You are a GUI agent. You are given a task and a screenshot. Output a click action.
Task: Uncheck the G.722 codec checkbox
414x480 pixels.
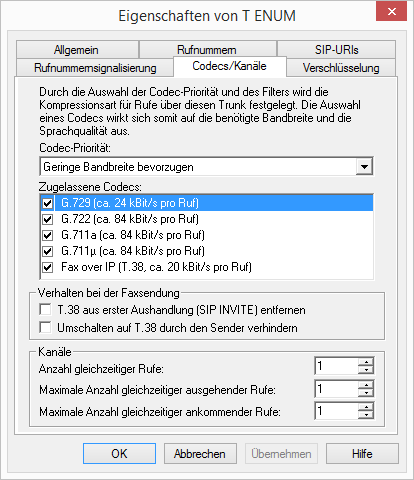47,219
